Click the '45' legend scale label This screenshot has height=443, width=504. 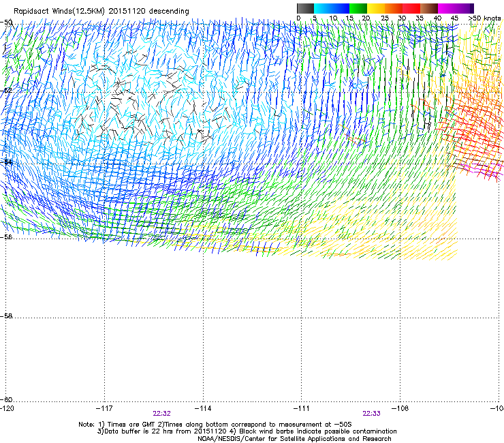pos(454,18)
